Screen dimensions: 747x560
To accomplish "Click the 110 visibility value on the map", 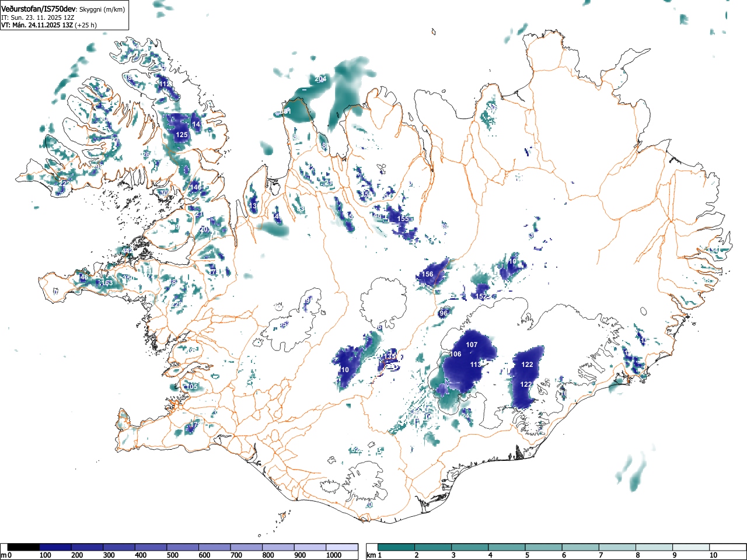I will (343, 370).
